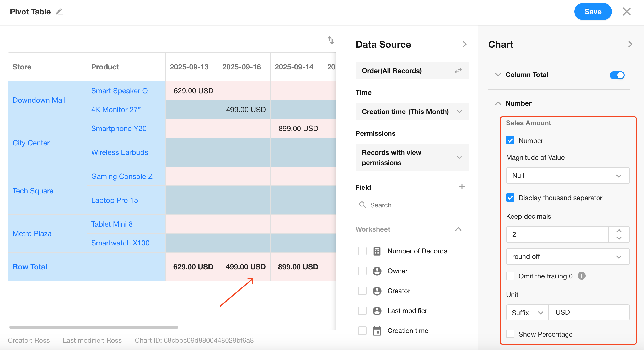Click the pencil icon to rename Pivot Table

tap(59, 12)
